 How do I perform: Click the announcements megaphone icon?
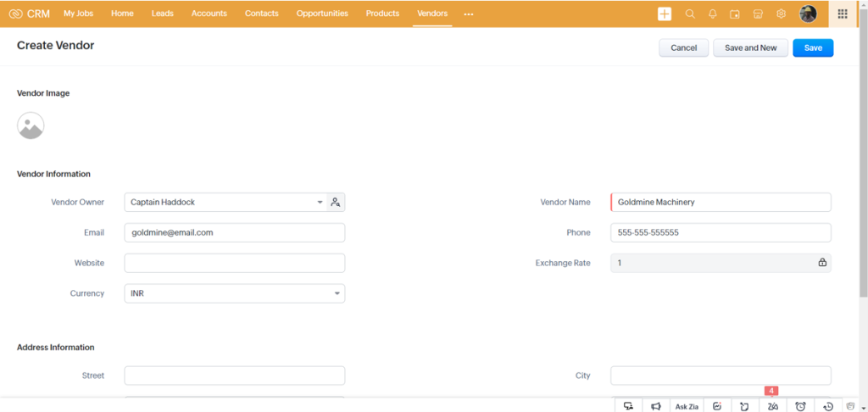point(656,406)
